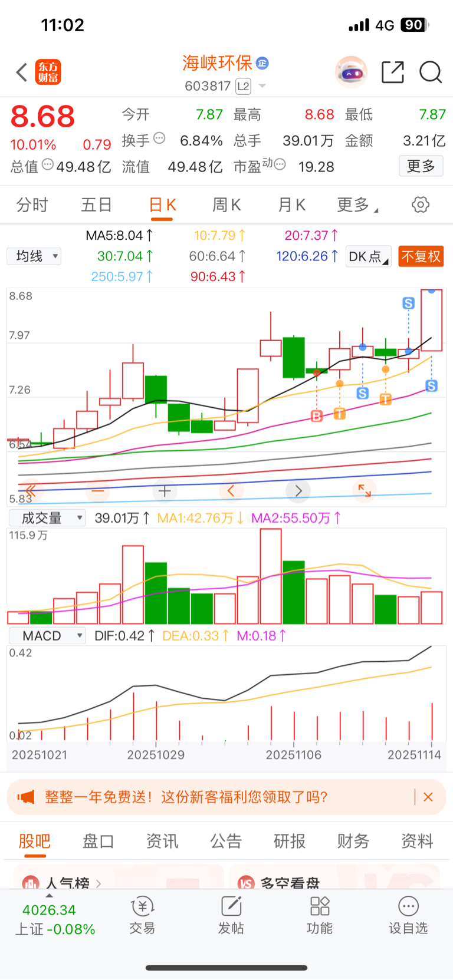Open 财务 tab
This screenshot has height=980, width=453.
tap(353, 841)
